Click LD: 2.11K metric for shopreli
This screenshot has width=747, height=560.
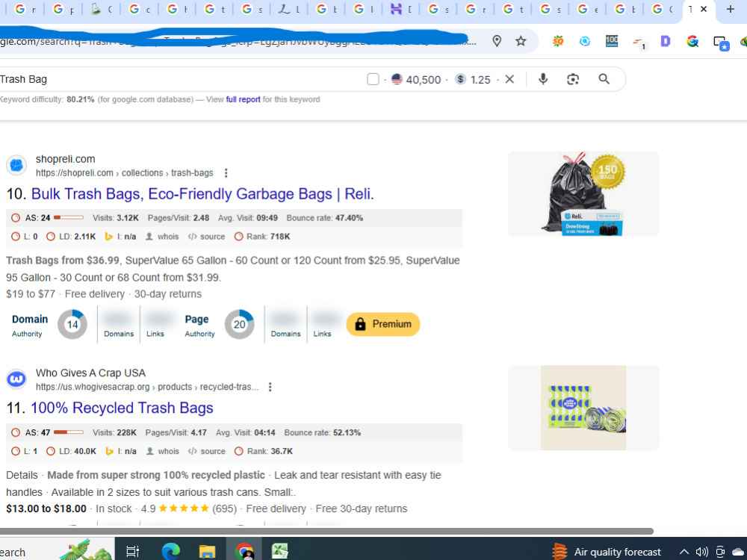(71, 237)
